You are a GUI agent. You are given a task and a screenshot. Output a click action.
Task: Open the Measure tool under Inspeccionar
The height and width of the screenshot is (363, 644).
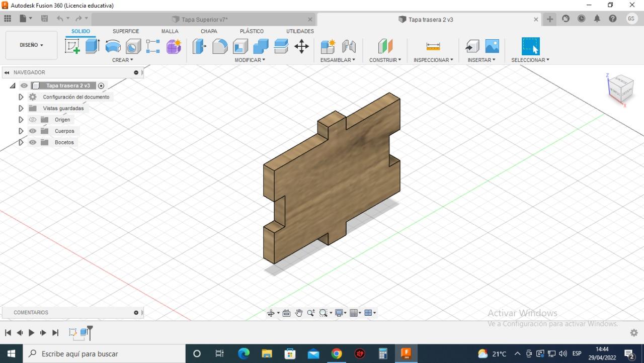click(433, 46)
